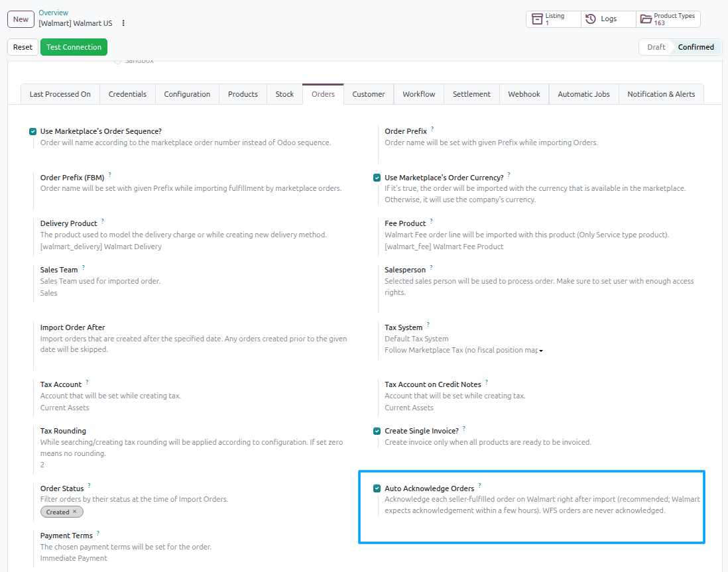Switch to the Configuration tab
728x572 pixels.
pyautogui.click(x=187, y=94)
